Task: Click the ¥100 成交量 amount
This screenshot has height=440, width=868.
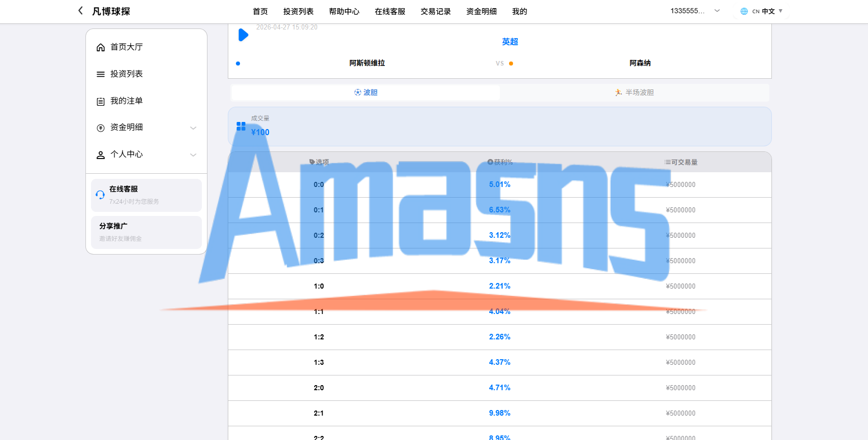Action: click(x=260, y=132)
